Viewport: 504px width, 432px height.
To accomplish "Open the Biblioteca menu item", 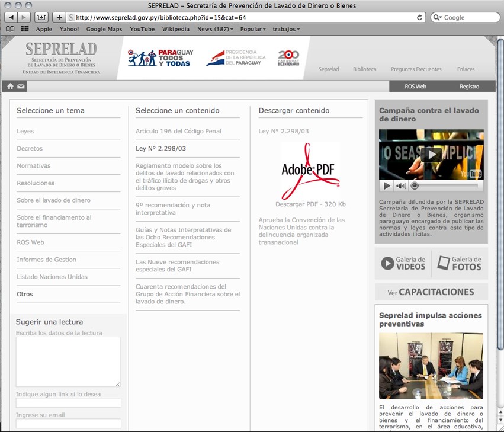I will (364, 69).
